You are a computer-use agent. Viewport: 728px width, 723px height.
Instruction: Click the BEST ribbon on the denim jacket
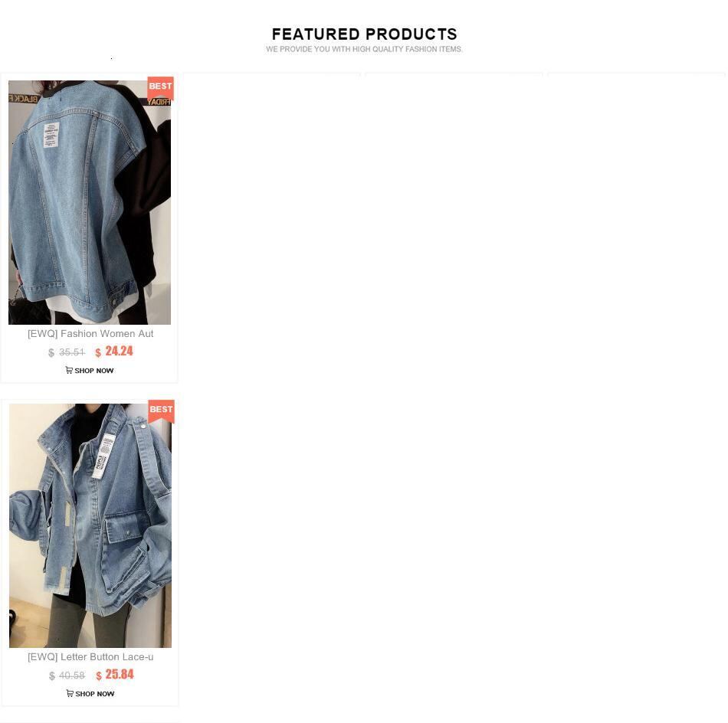(x=161, y=411)
